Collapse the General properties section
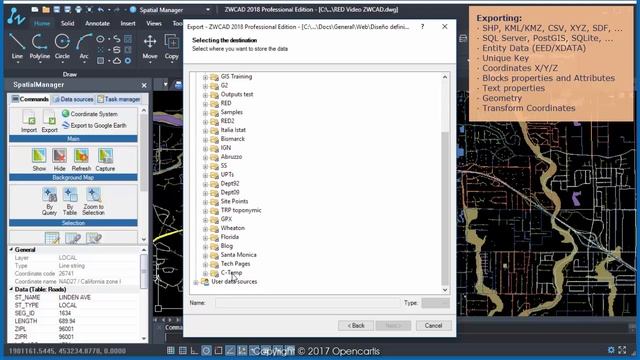Viewport: 640px width, 360px height. [11, 249]
